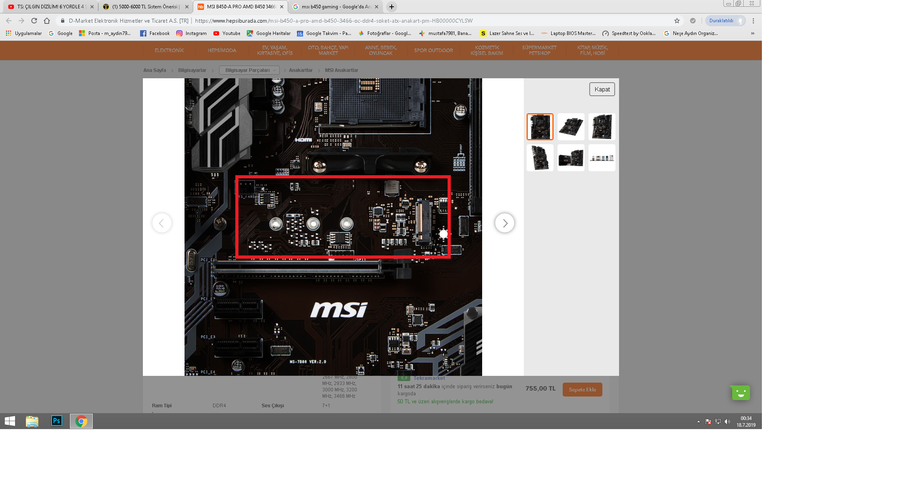Screen dimensions: 900x503
Task: Open the Youtube bookmark
Action: [227, 33]
